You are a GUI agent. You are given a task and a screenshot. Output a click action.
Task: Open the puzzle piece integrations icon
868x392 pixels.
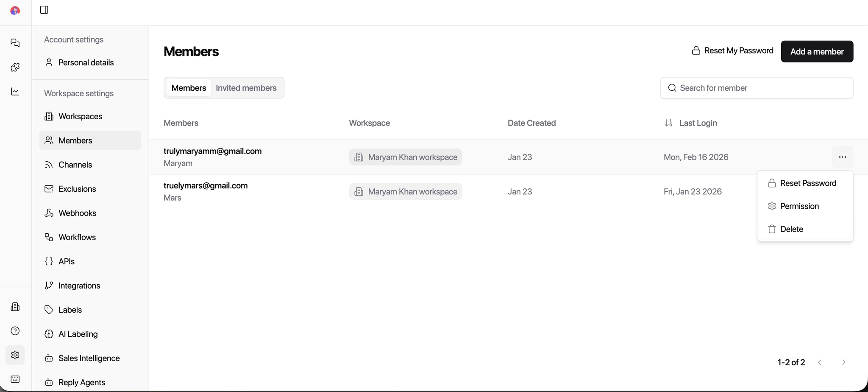coord(15,67)
